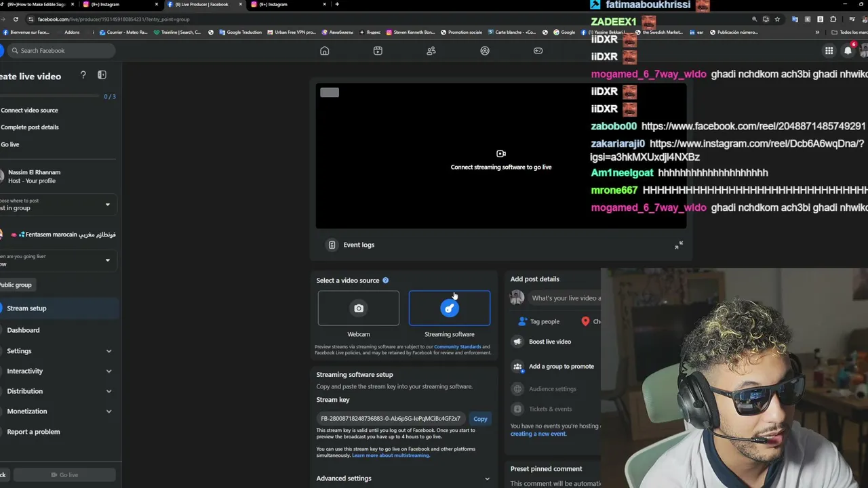Click the Complete post details step
The height and width of the screenshot is (488, 868).
[30, 127]
